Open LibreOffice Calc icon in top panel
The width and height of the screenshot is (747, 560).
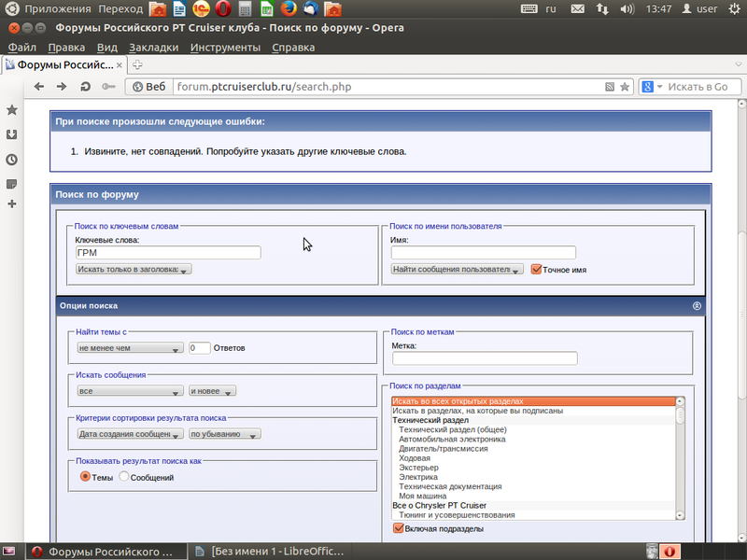click(x=267, y=8)
